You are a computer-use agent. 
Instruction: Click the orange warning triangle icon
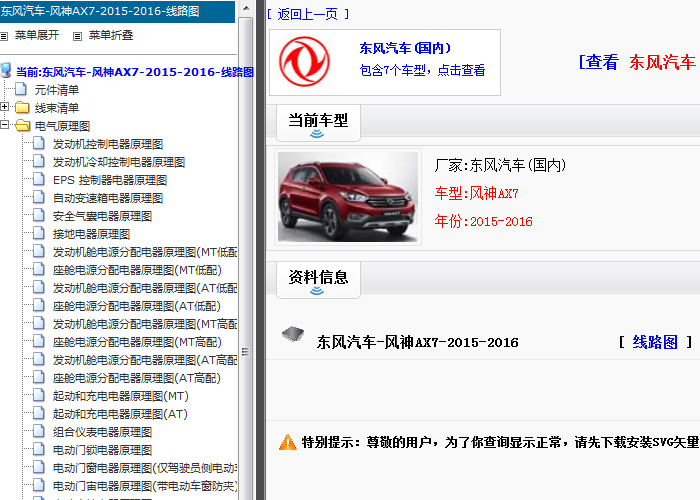(x=288, y=442)
